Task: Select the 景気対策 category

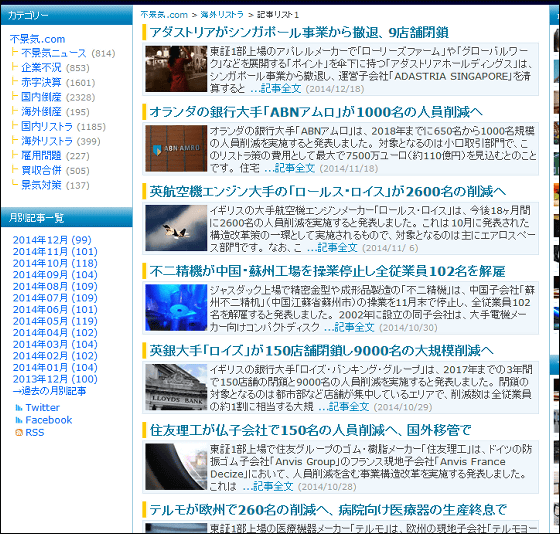Action: [41, 185]
